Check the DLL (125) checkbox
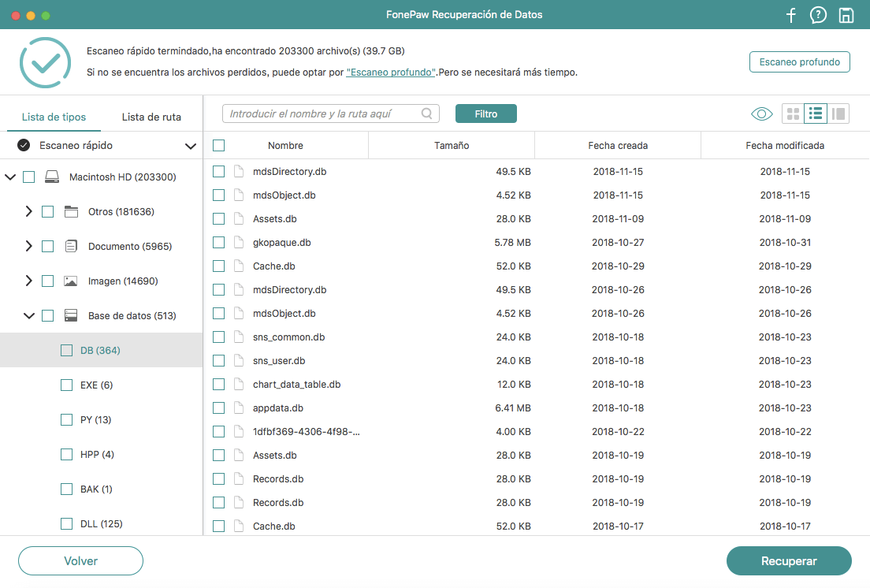 pyautogui.click(x=66, y=523)
